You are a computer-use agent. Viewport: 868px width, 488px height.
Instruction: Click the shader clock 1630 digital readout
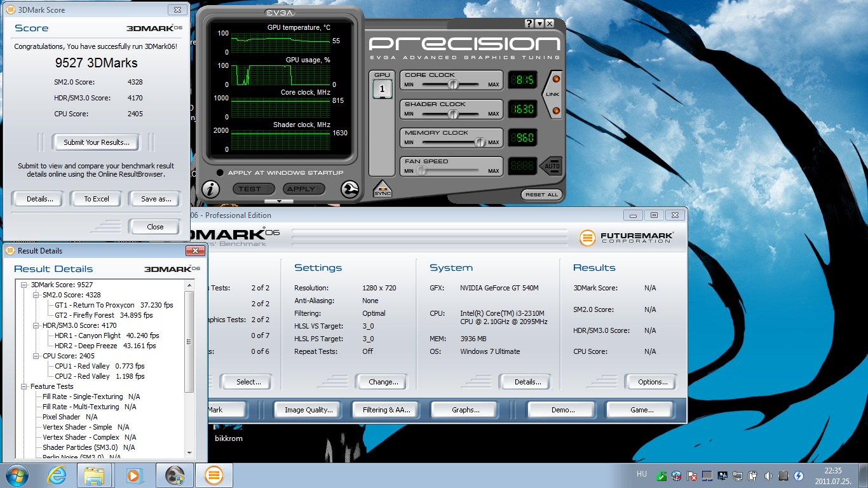coord(522,109)
